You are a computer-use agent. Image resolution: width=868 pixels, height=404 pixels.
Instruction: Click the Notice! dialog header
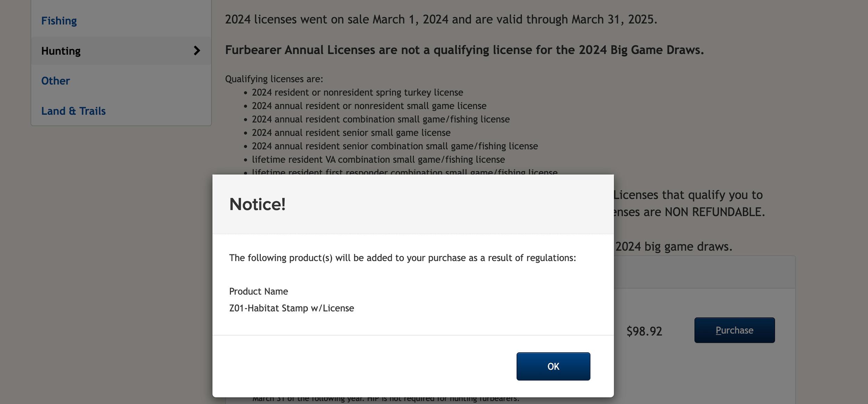click(257, 205)
